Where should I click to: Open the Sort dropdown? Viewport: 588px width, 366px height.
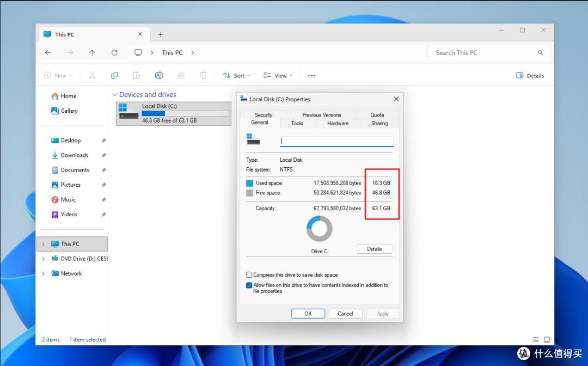click(237, 75)
